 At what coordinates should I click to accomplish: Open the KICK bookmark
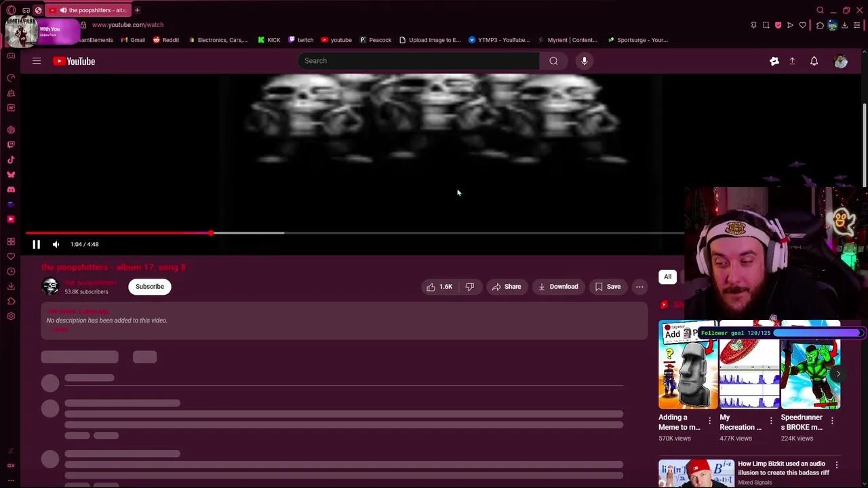(269, 40)
